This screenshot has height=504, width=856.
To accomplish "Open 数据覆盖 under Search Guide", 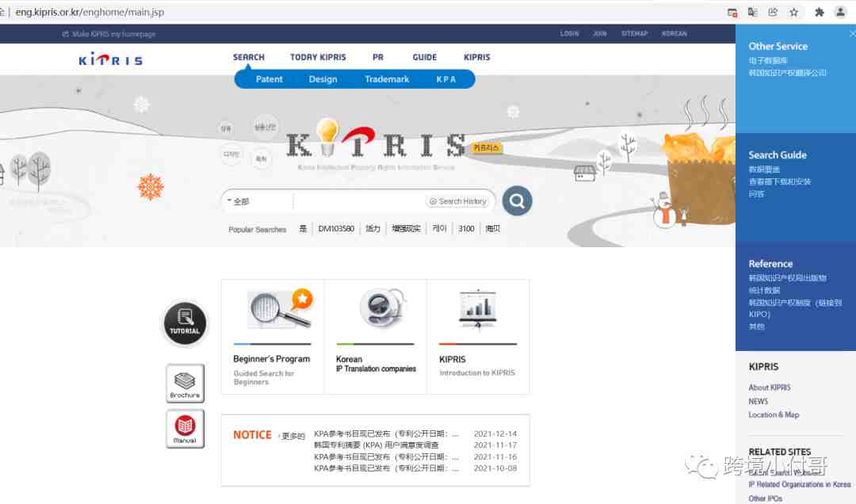I will coord(764,170).
